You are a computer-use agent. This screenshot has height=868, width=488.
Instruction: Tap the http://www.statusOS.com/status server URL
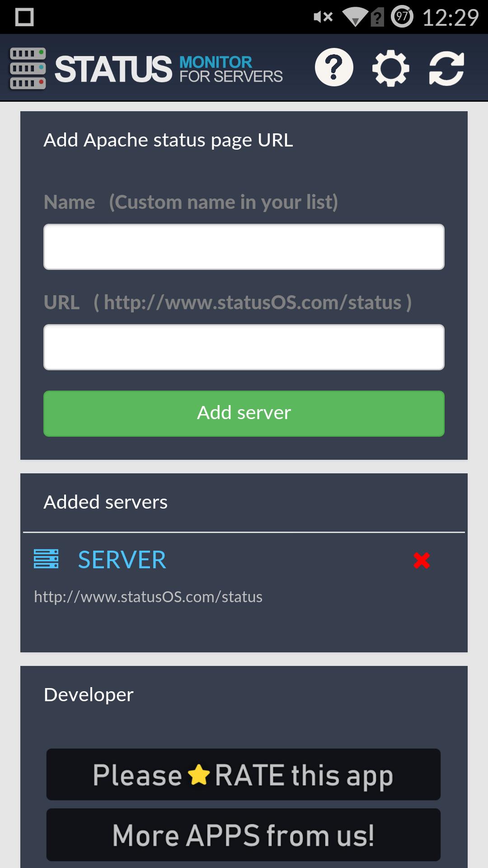coord(148,597)
